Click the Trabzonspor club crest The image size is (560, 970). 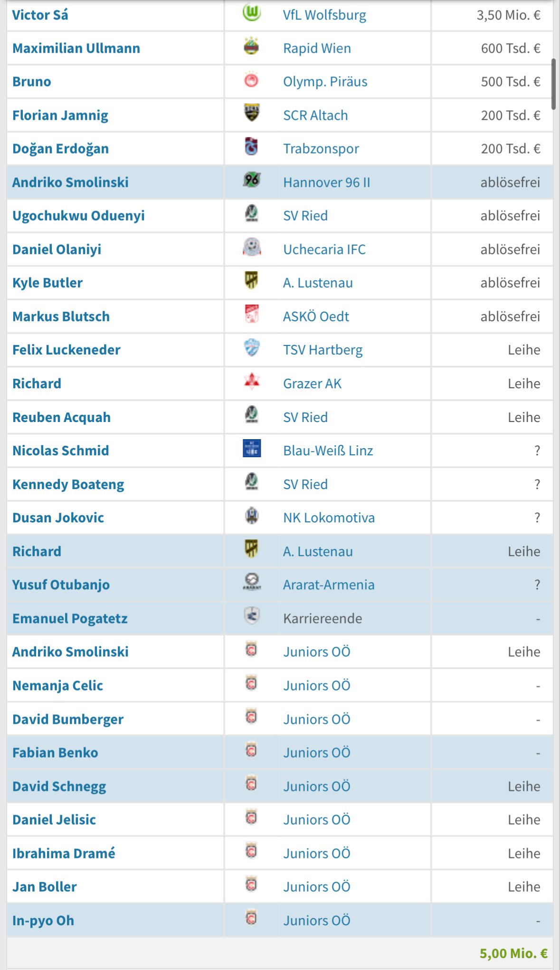[251, 146]
